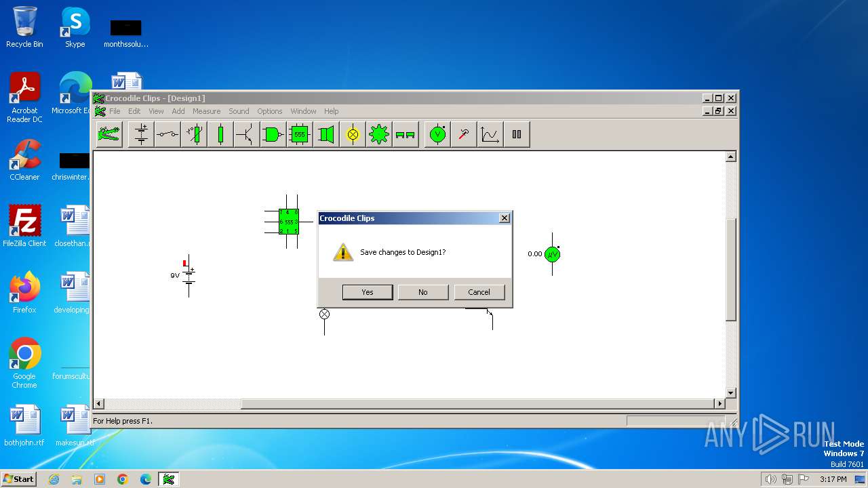This screenshot has width=868, height=488.
Task: Launch Internet Explorer from the taskbar
Action: (x=54, y=479)
